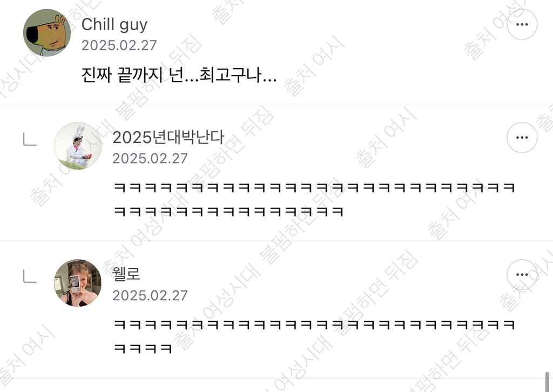Screen dimensions: 553x392
Task: Click the divider line below Chill guy's comment
Action: [x=276, y=104]
